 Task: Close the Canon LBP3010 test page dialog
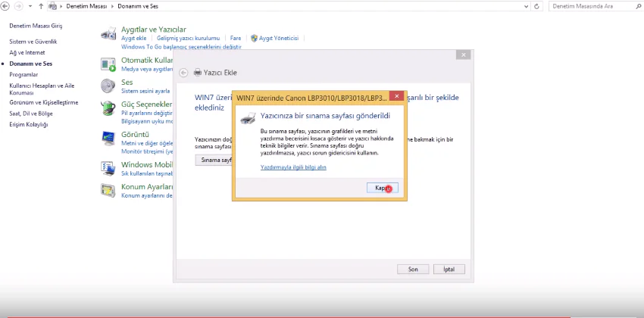(396, 96)
